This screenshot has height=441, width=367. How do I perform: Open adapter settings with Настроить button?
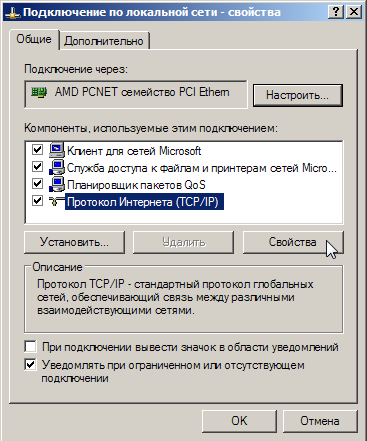pos(298,95)
